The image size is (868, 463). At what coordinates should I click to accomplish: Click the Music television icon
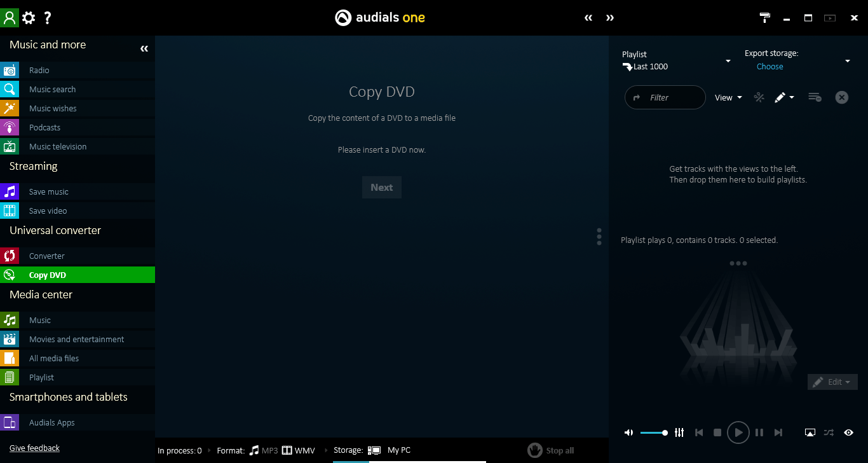(x=10, y=146)
